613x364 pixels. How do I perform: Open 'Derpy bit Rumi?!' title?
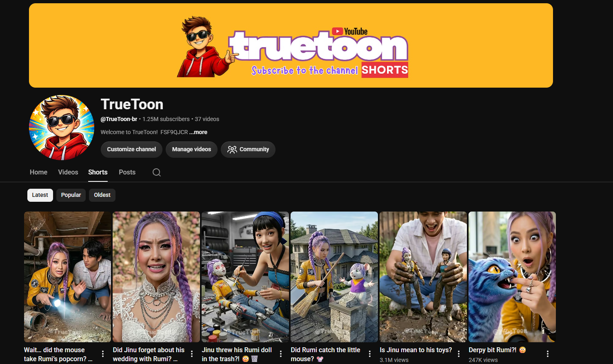(x=497, y=350)
